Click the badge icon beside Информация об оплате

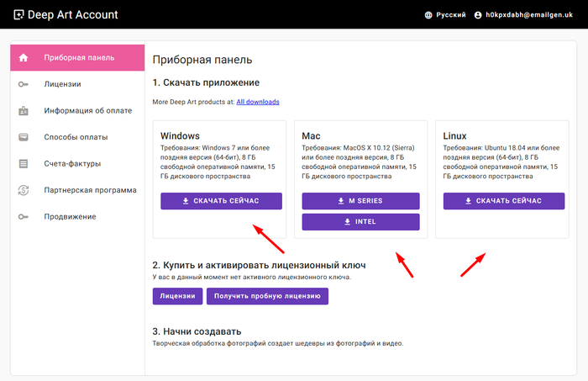point(24,110)
